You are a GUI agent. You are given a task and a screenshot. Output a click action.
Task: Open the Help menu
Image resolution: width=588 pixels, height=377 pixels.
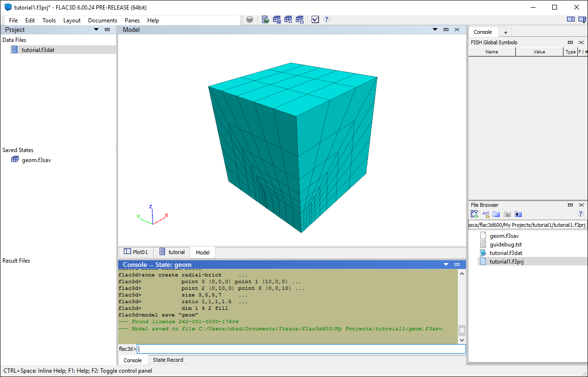click(153, 20)
